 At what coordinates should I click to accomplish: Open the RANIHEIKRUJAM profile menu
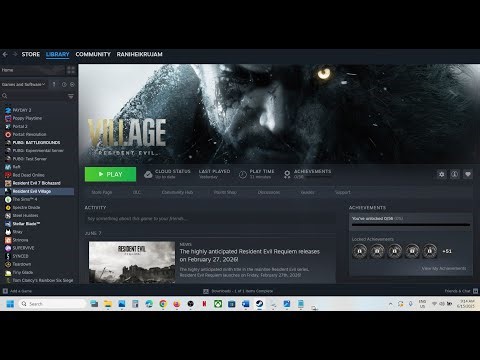(x=139, y=54)
